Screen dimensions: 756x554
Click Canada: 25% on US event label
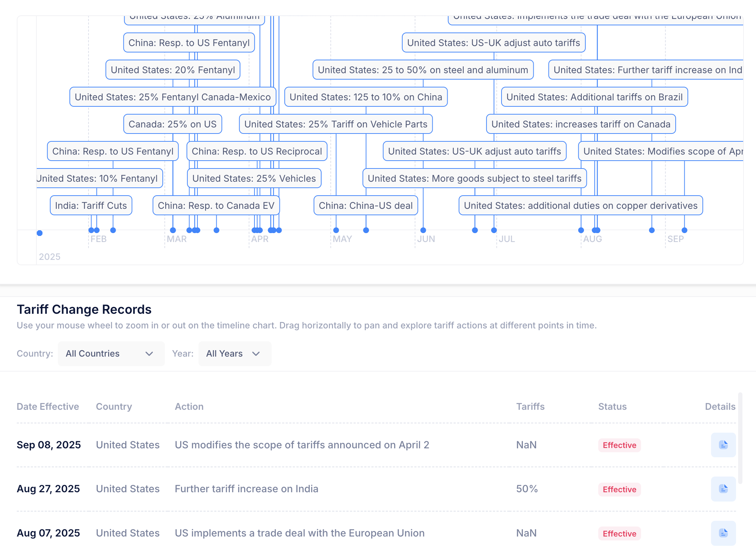pyautogui.click(x=172, y=124)
